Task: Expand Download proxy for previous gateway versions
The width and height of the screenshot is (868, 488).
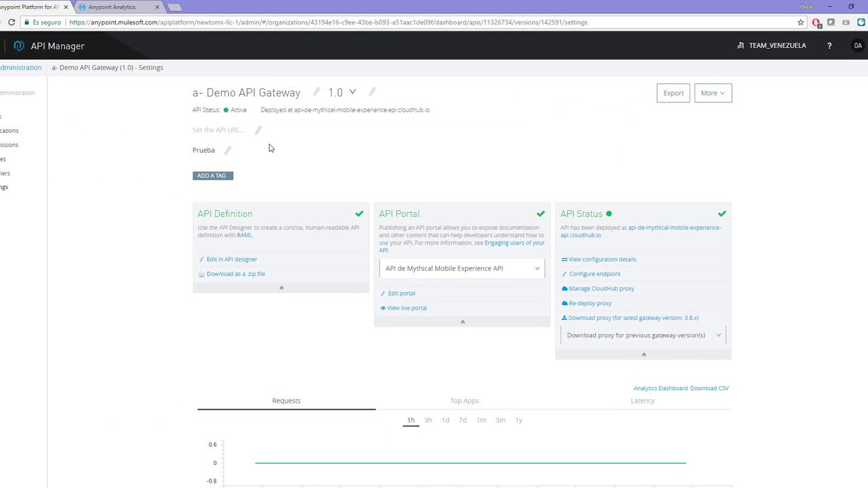Action: (x=644, y=335)
